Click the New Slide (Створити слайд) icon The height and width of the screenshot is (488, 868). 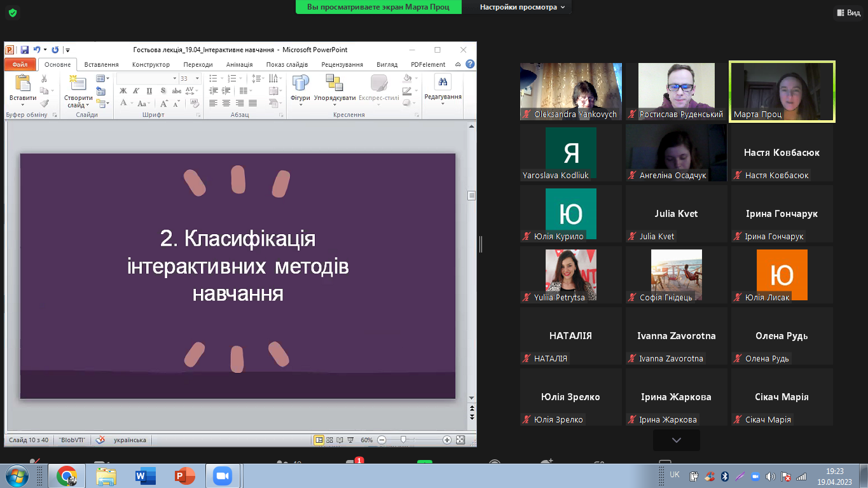(x=78, y=84)
